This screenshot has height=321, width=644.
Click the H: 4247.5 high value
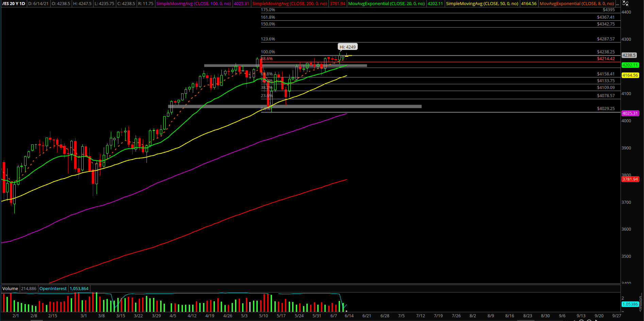pos(82,4)
